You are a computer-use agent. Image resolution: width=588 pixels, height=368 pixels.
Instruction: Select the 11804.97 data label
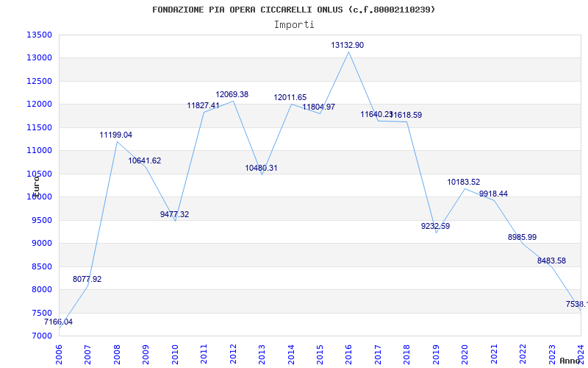click(319, 107)
